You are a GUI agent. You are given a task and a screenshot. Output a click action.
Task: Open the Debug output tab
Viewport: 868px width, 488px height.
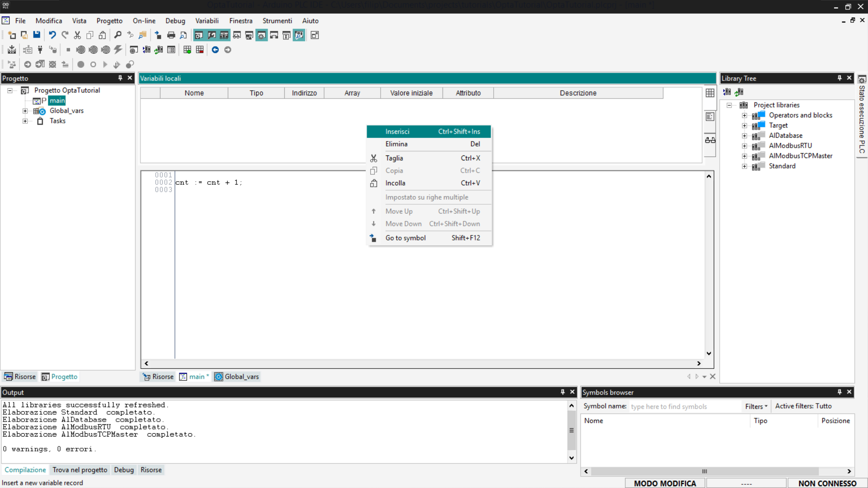[x=123, y=470]
